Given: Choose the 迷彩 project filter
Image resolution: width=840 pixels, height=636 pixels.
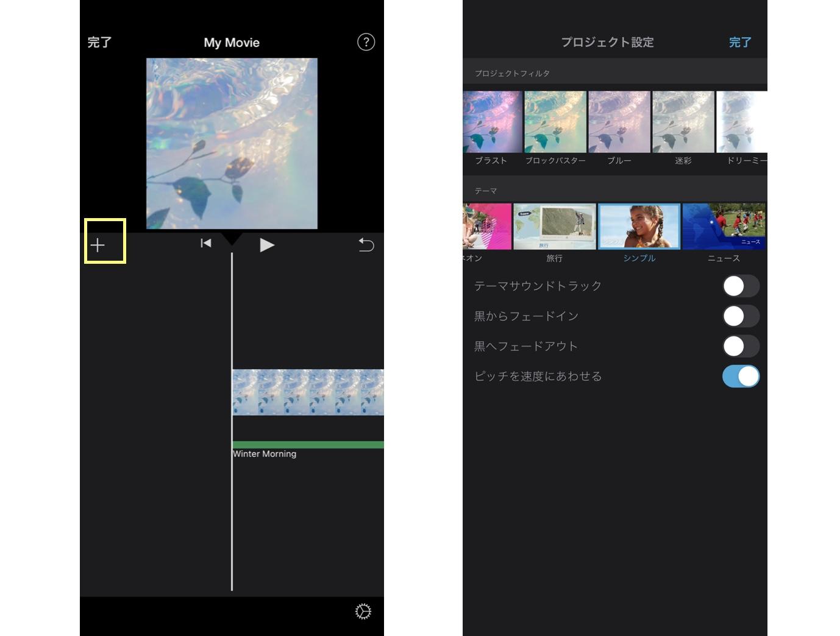Looking at the screenshot, I should pos(683,122).
